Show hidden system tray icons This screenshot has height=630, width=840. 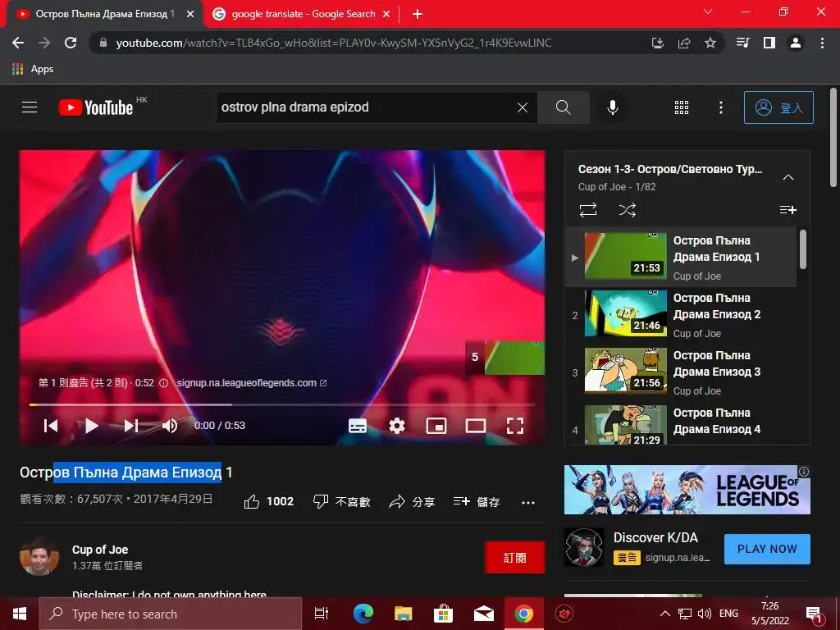[664, 614]
